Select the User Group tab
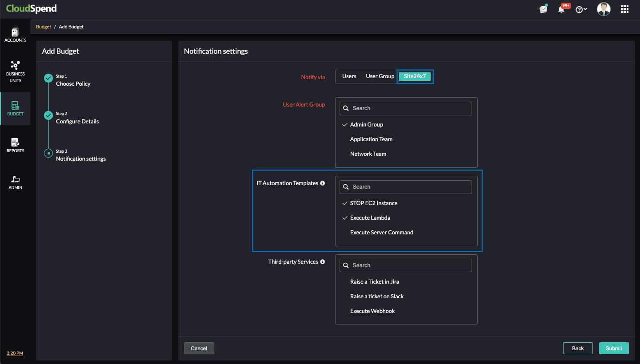The width and height of the screenshot is (640, 364). pyautogui.click(x=380, y=76)
